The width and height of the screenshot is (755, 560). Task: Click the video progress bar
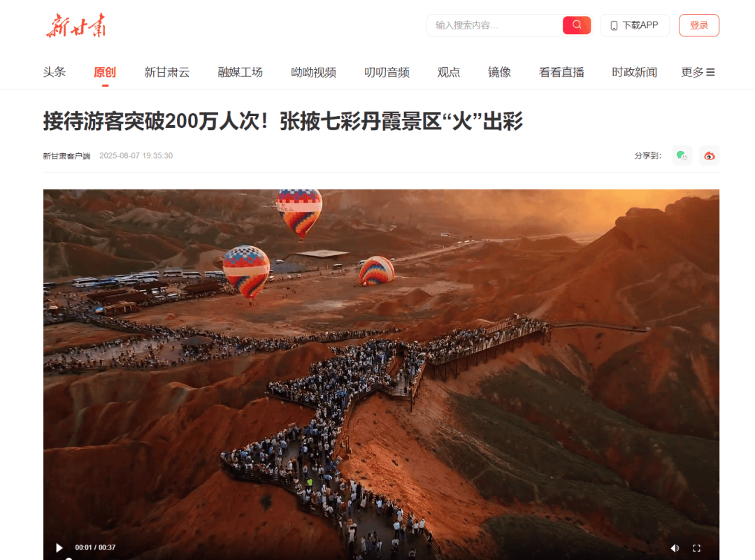[x=382, y=559]
